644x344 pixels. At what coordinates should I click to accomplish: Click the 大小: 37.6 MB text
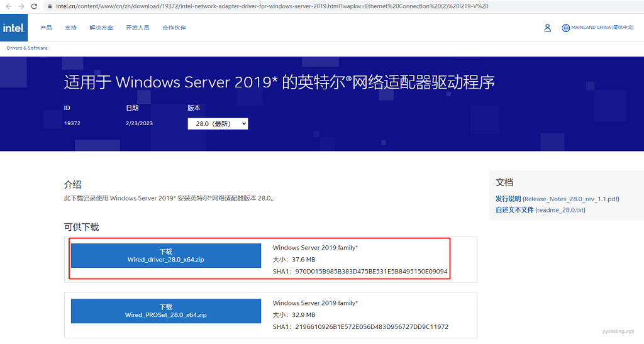[x=294, y=260]
